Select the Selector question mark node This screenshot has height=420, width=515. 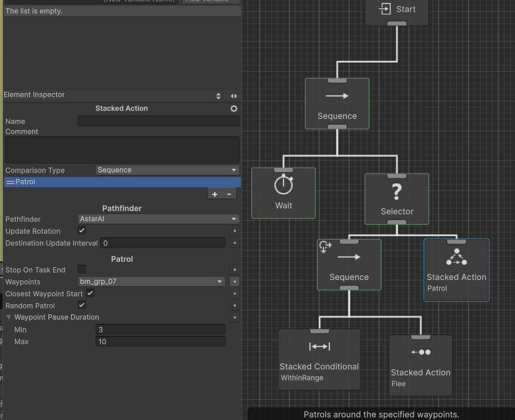(397, 192)
